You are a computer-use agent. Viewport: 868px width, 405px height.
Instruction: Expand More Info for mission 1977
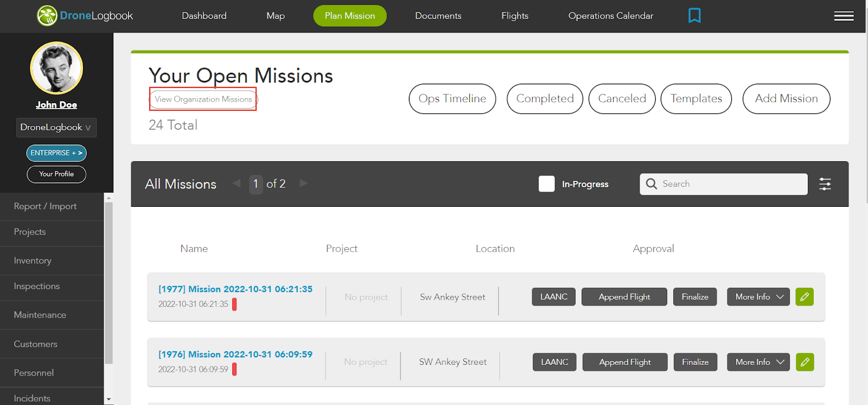[x=758, y=297]
